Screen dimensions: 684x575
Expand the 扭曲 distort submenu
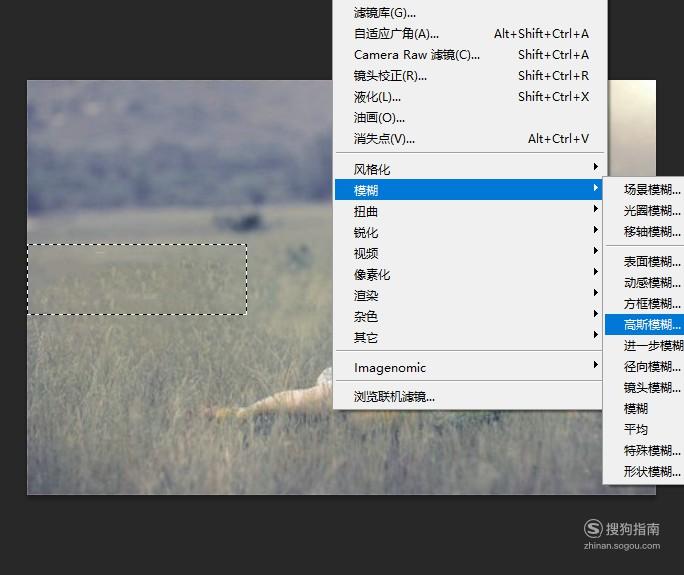pyautogui.click(x=469, y=211)
